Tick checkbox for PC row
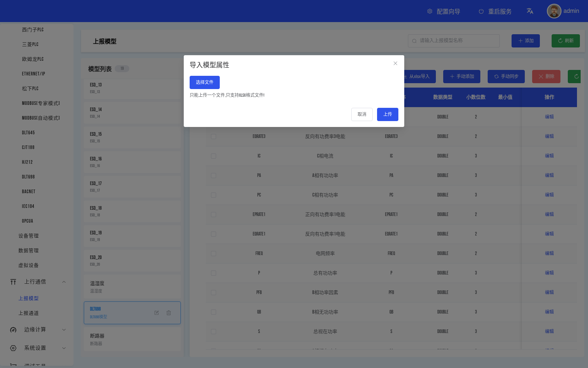 (214, 195)
